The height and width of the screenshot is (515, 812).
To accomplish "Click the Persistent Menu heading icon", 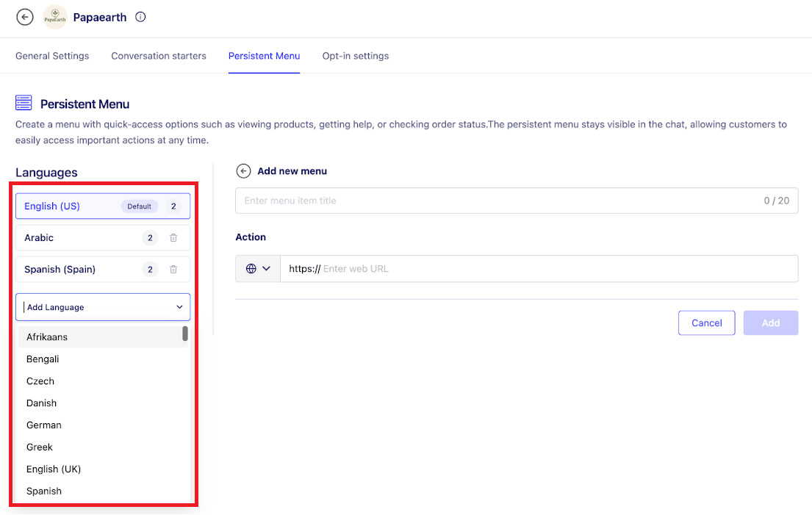I will [24, 103].
